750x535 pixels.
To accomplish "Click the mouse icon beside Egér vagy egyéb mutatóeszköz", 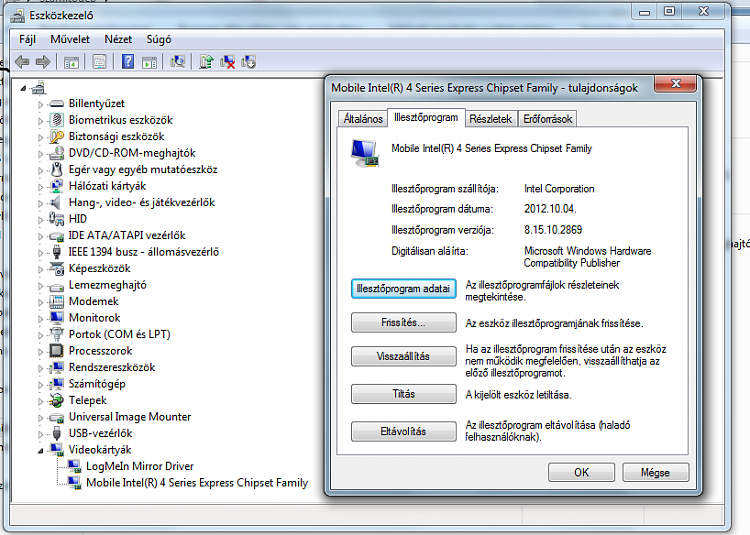I will 56,169.
